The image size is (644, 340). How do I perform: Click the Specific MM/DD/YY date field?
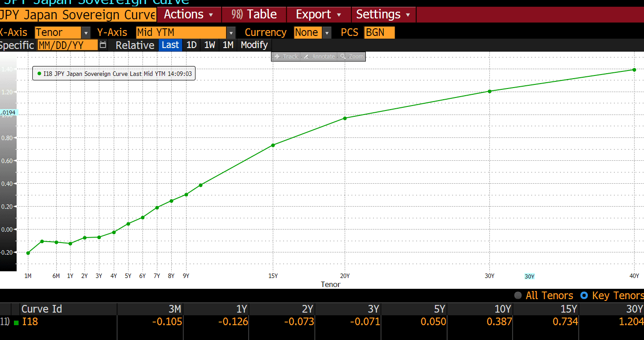[67, 45]
